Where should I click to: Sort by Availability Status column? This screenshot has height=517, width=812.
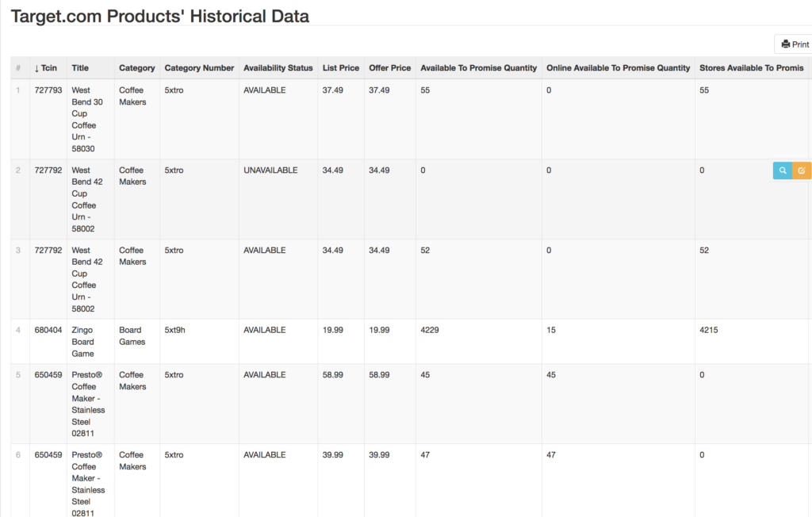[x=278, y=68]
